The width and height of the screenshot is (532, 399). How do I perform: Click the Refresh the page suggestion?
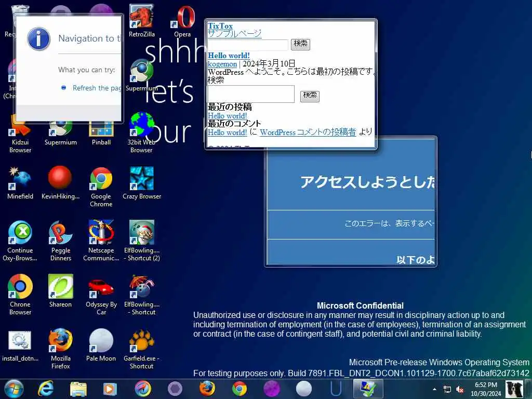coord(97,88)
